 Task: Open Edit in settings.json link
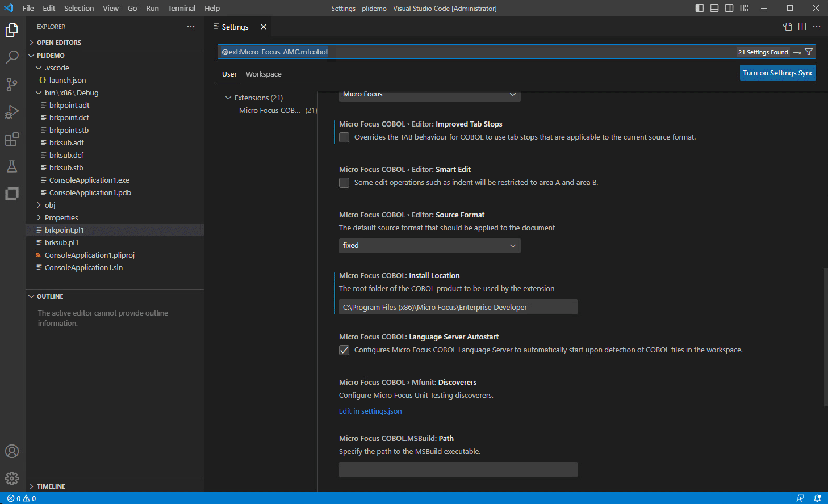(x=370, y=411)
